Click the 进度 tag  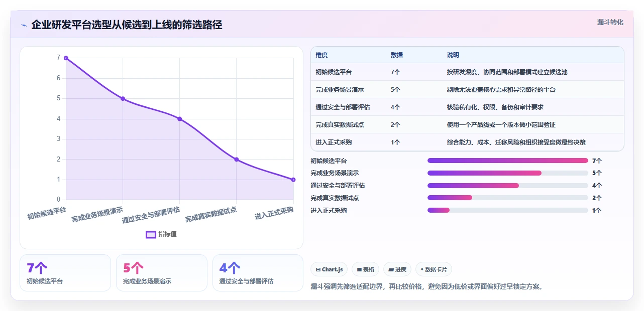coord(397,269)
